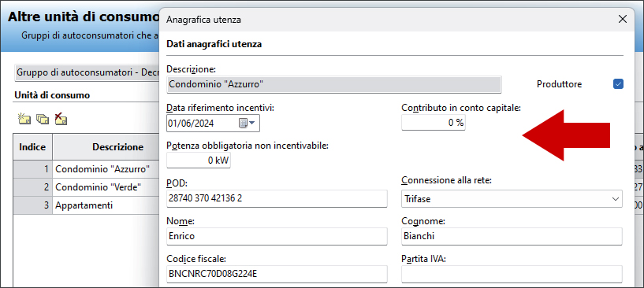
Task: Select the Condominio "Verde" table row
Action: [86, 187]
